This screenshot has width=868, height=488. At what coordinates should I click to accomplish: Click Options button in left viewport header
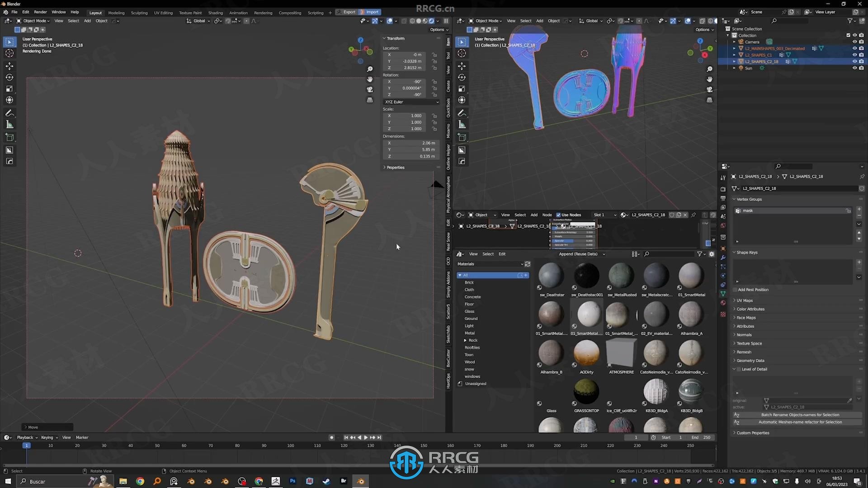tap(439, 30)
